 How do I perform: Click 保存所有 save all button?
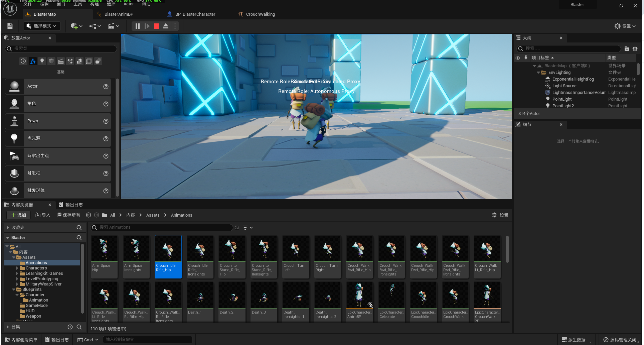click(68, 215)
